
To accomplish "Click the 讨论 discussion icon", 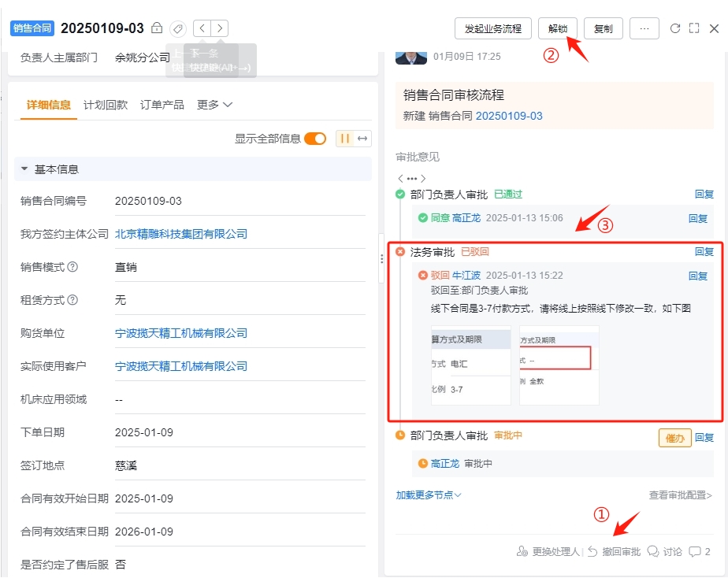I will [653, 551].
